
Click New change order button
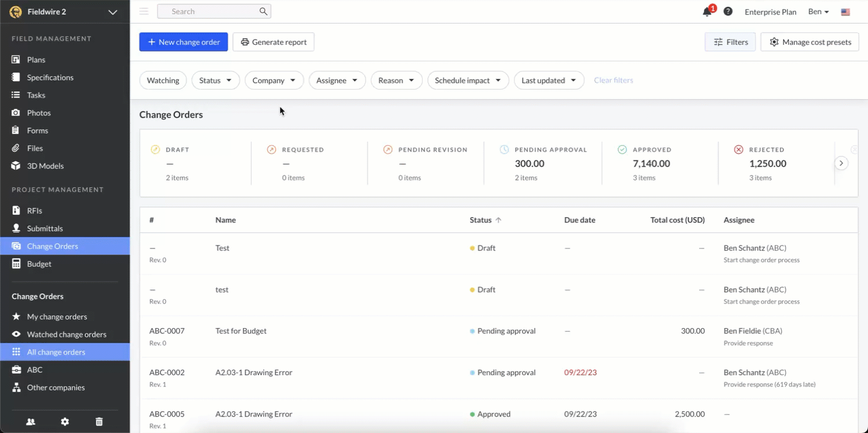[184, 42]
